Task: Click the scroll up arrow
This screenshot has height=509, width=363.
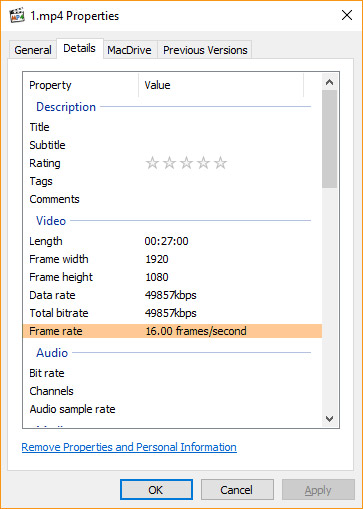Action: pyautogui.click(x=330, y=82)
